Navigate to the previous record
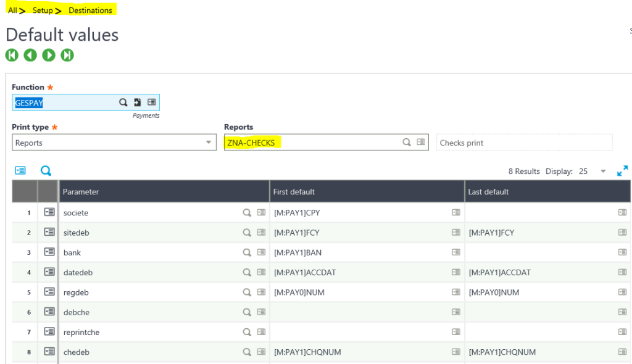The width and height of the screenshot is (632, 364). point(30,55)
